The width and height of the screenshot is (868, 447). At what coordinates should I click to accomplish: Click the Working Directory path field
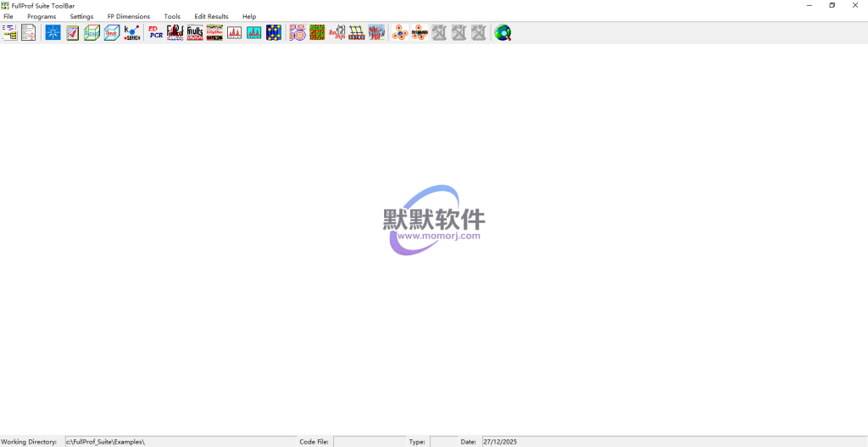point(180,442)
